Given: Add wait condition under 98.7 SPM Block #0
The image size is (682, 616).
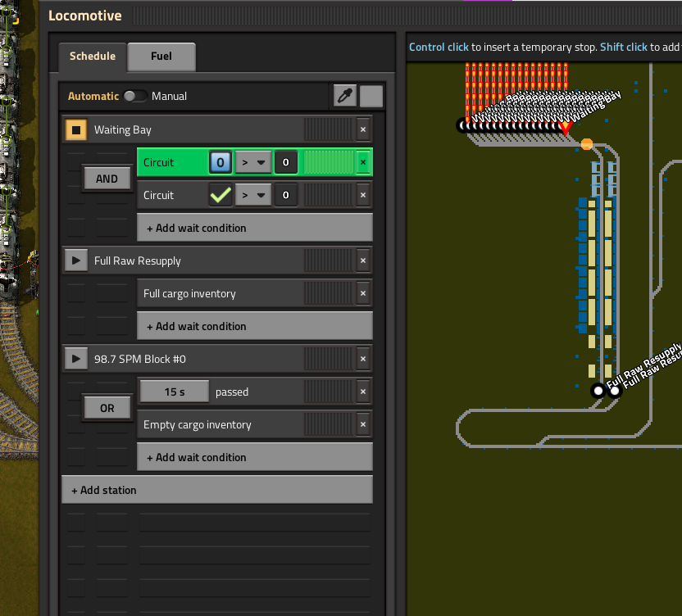Looking at the screenshot, I should tap(255, 457).
